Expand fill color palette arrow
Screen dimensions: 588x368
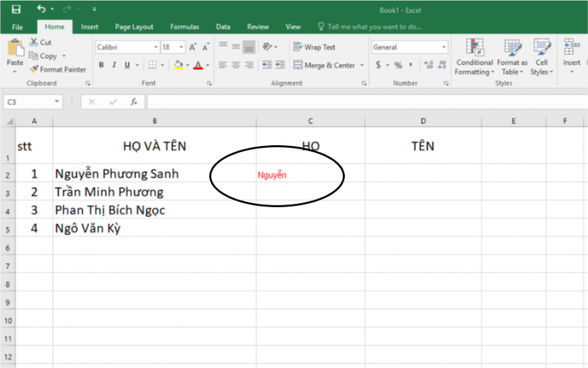pyautogui.click(x=187, y=65)
